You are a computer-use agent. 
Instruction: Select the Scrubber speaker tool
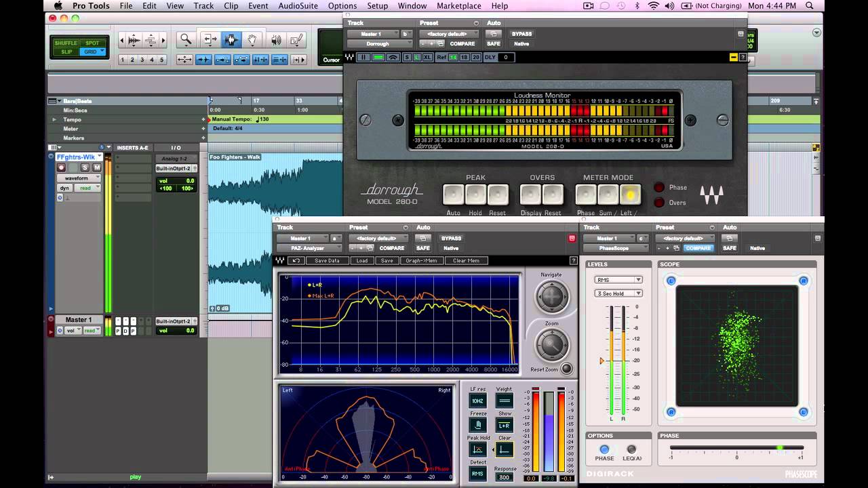click(275, 40)
